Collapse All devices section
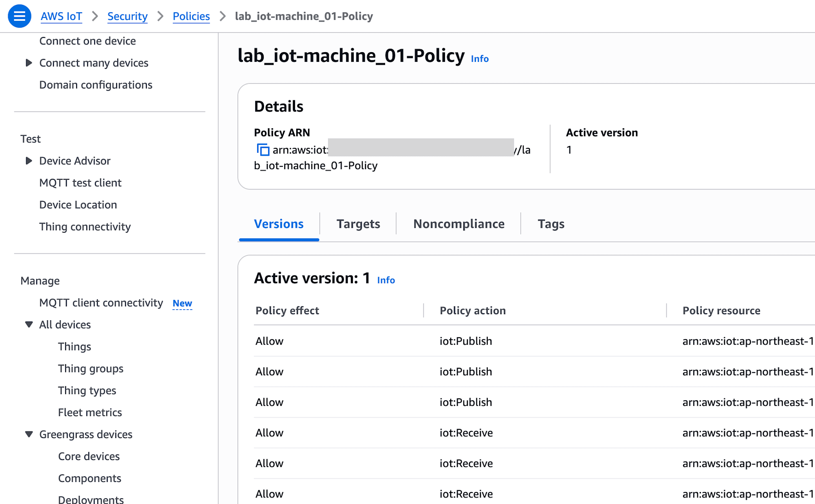This screenshot has width=815, height=504. [x=29, y=324]
